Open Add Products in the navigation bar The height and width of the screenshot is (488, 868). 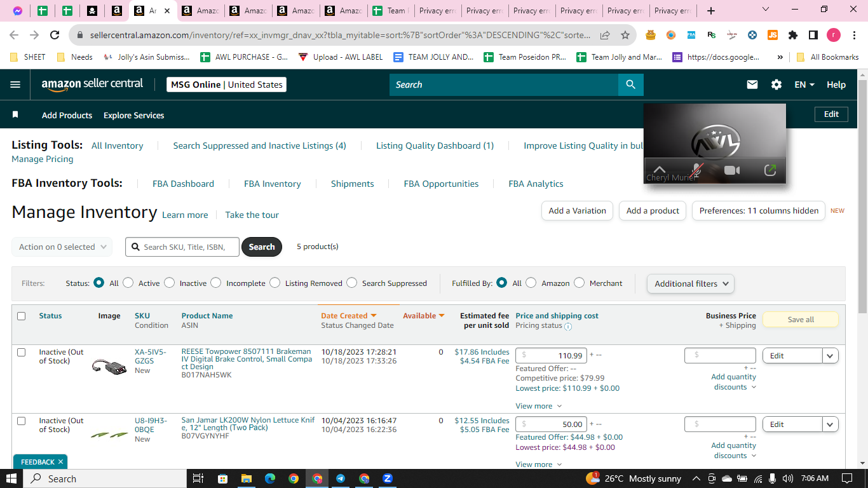[x=67, y=115]
